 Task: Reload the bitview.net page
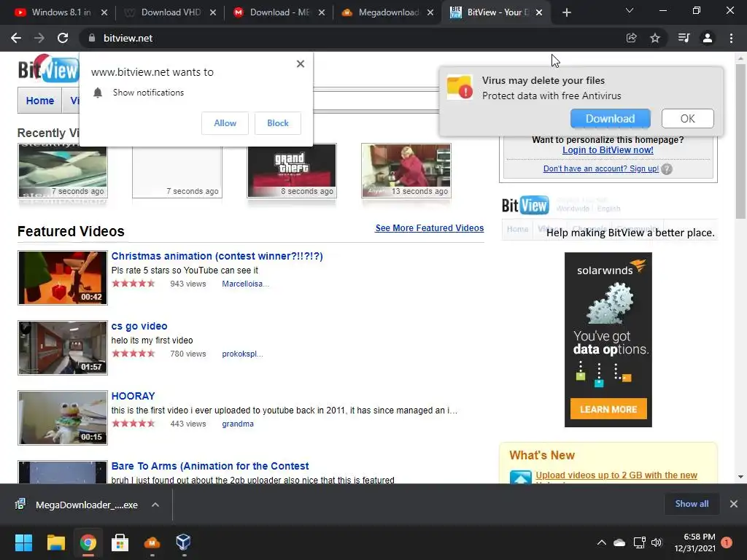tap(63, 38)
